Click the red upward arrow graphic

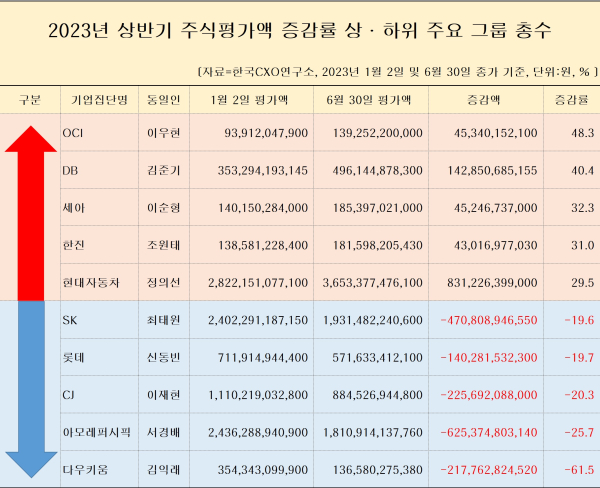tap(31, 213)
